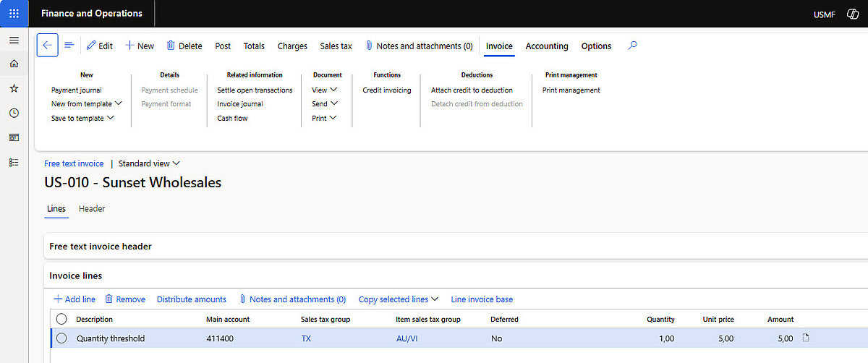Screen dimensions: 868x363
Task: Click New with plus icon
Action: coord(140,46)
